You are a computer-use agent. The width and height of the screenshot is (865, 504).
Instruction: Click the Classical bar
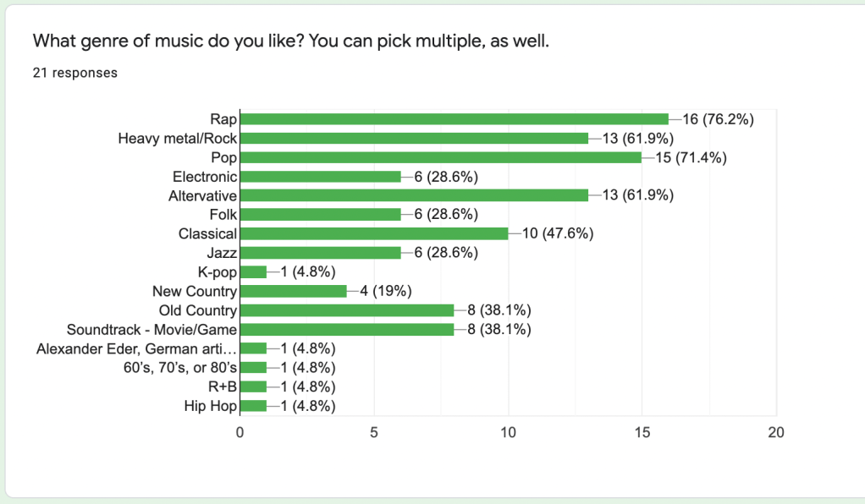[374, 233]
